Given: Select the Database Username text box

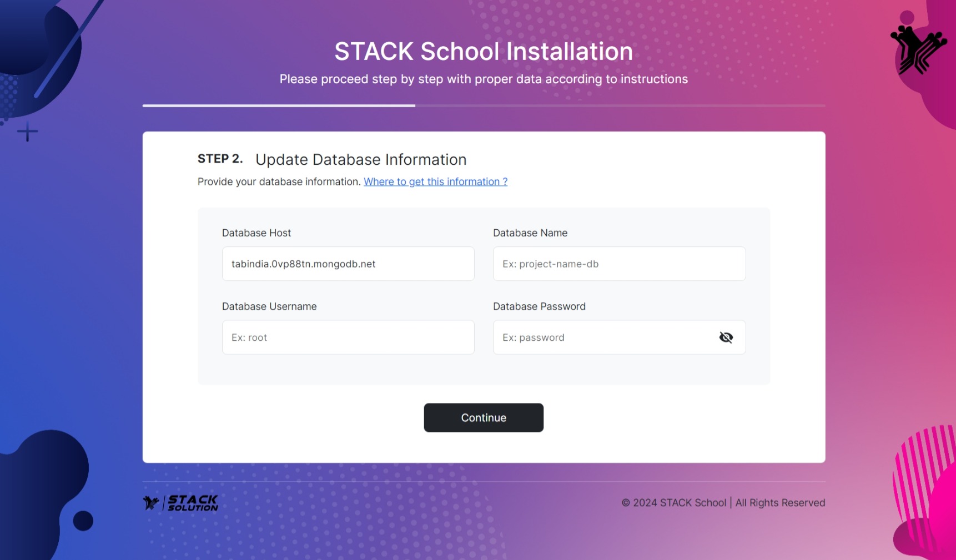Looking at the screenshot, I should click(x=348, y=337).
